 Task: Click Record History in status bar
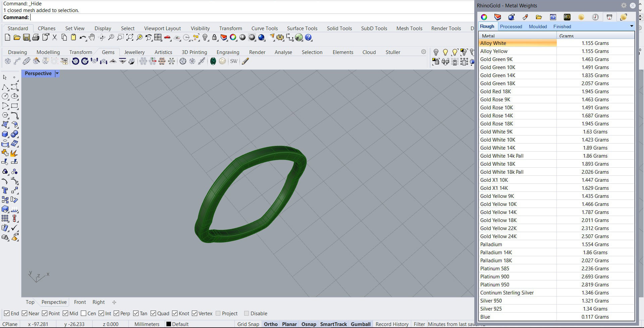392,324
